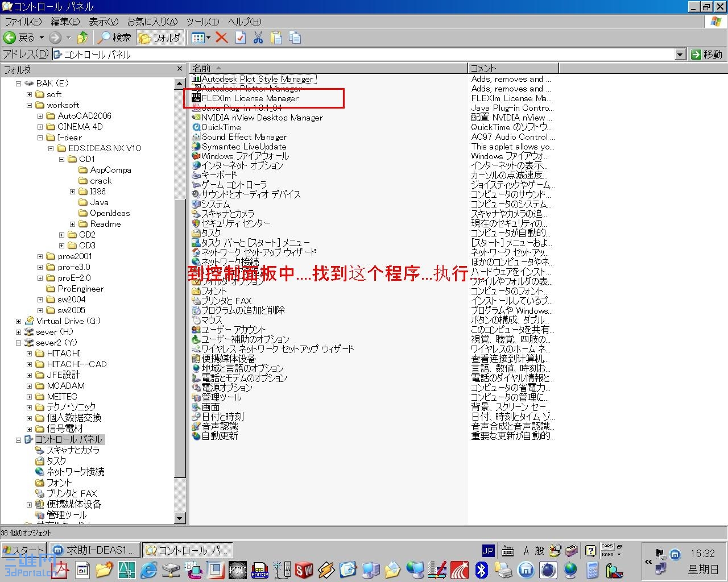Select the 日付と時刻 icon

196,417
